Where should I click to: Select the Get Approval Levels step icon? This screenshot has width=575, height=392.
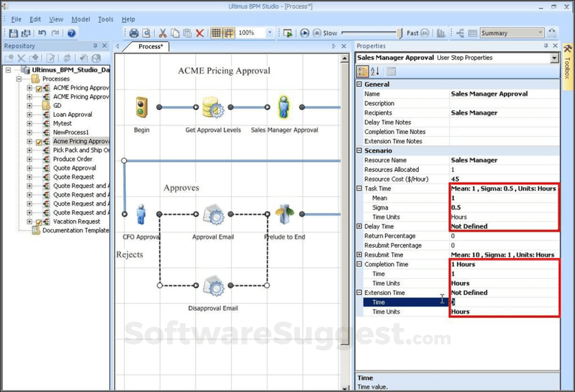click(213, 108)
